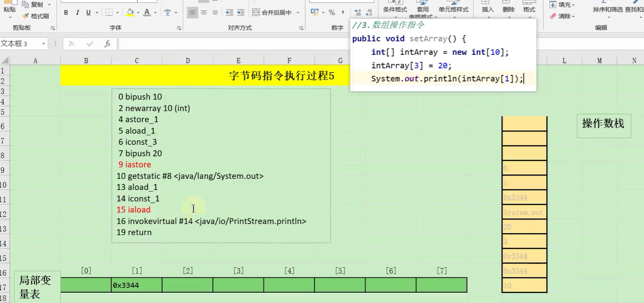This screenshot has width=644, height=303.
Task: Align text left
Action: (192, 13)
